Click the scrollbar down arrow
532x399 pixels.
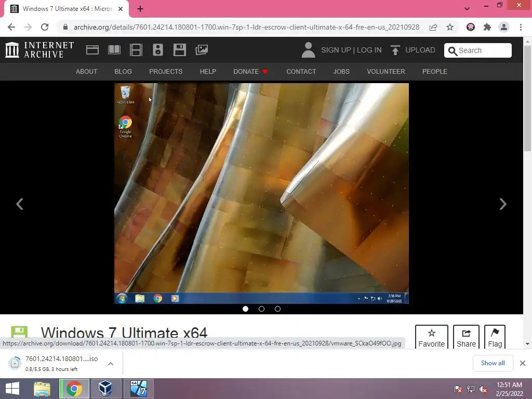(527, 344)
